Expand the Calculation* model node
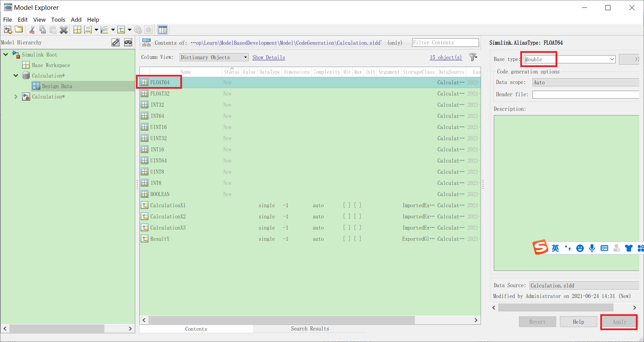The height and width of the screenshot is (342, 644). [x=16, y=97]
